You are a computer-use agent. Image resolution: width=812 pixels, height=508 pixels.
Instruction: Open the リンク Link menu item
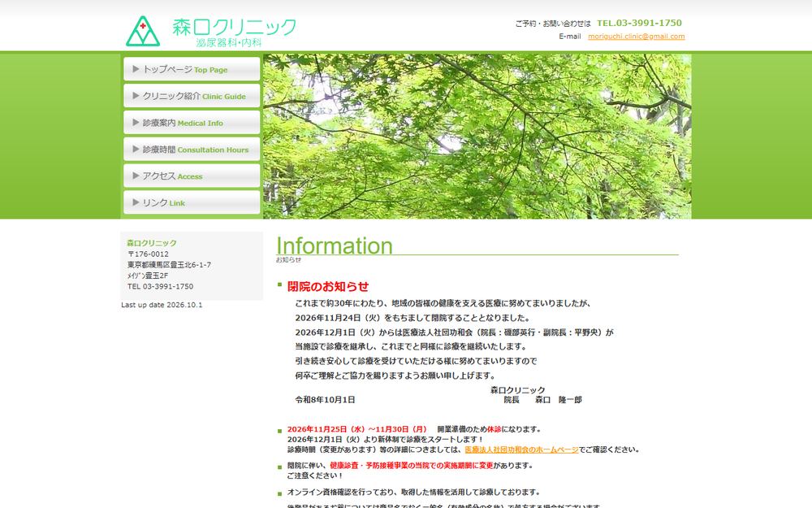[x=192, y=202]
